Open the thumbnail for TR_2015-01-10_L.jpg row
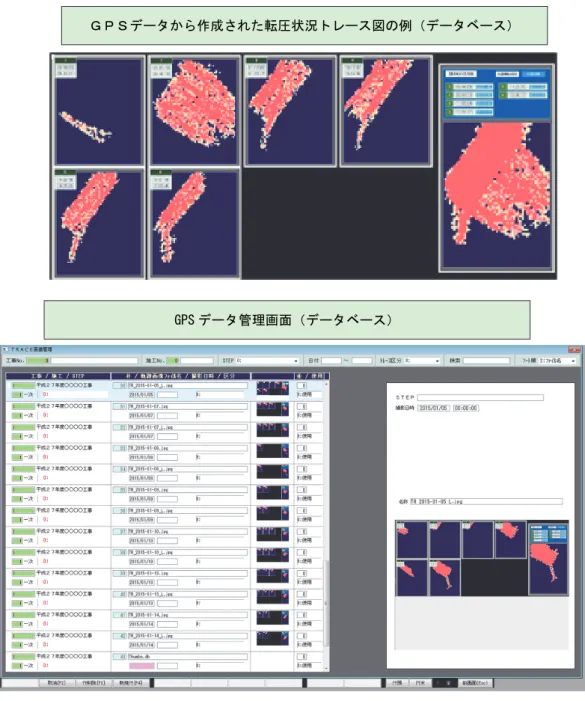This screenshot has height=701, width=585. click(273, 555)
